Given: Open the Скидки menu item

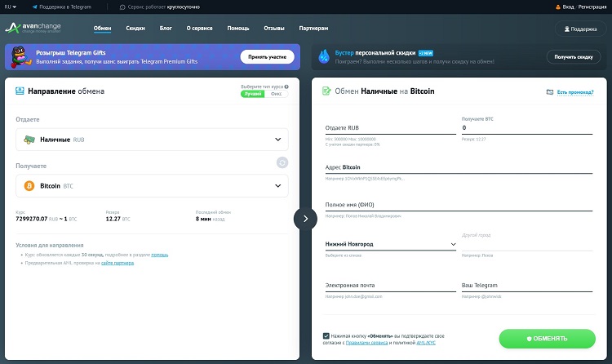Looking at the screenshot, I should point(135,29).
